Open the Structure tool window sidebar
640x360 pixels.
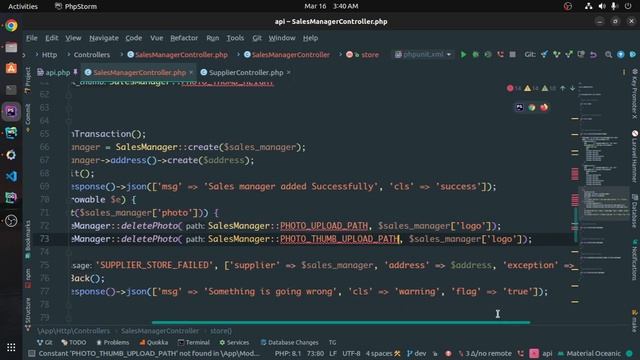pyautogui.click(x=28, y=313)
